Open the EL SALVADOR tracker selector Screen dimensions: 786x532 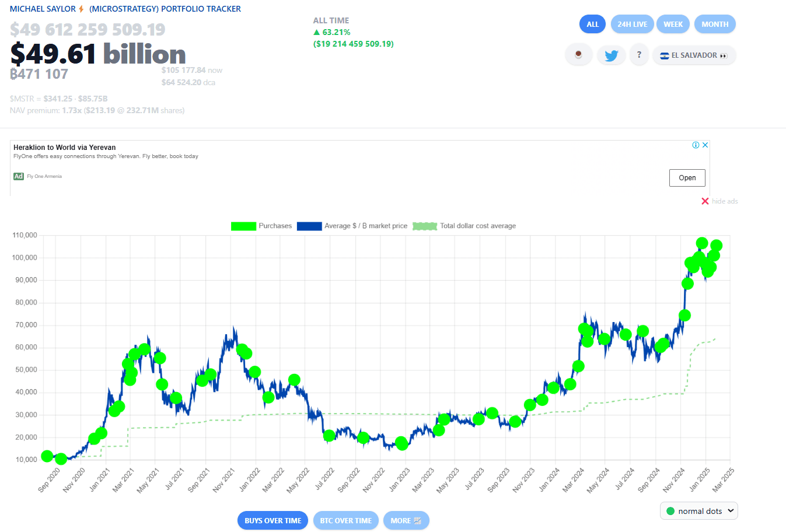point(694,55)
